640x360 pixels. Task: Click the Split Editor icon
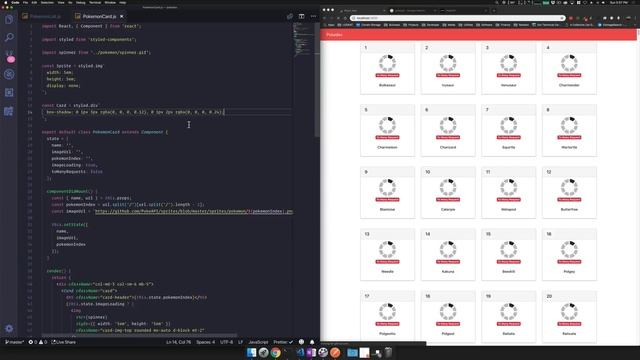tap(301, 16)
